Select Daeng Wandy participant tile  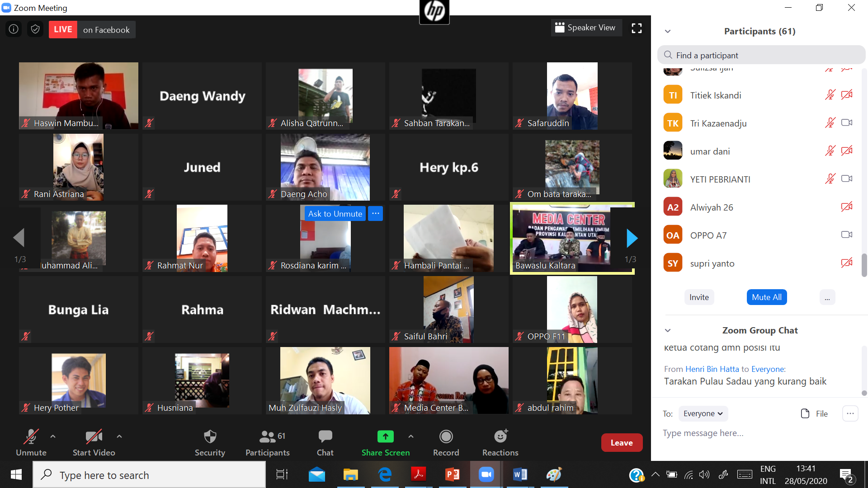pos(202,96)
